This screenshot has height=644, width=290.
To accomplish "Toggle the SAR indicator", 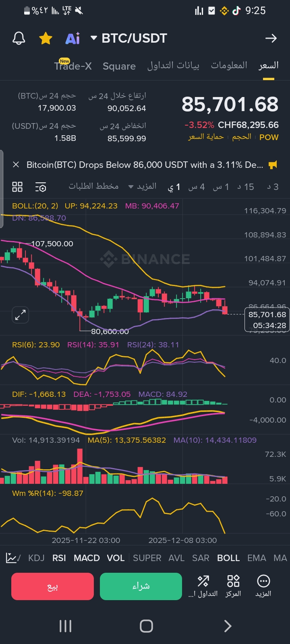I will [x=201, y=558].
